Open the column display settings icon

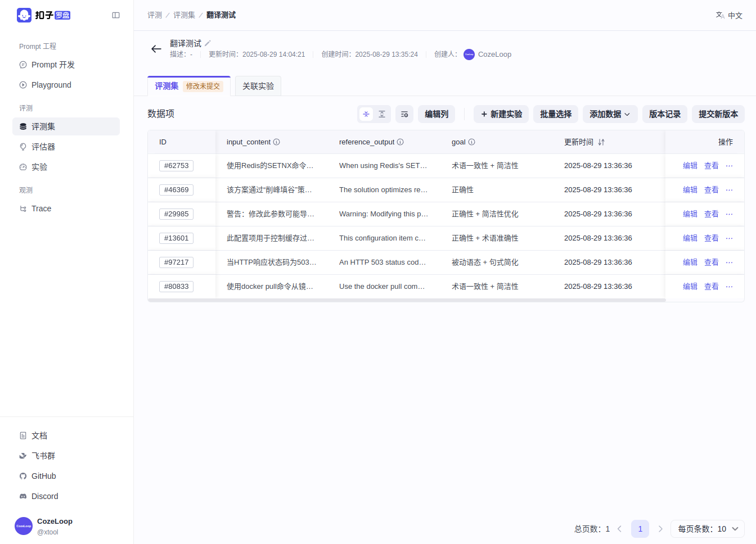pyautogui.click(x=404, y=114)
